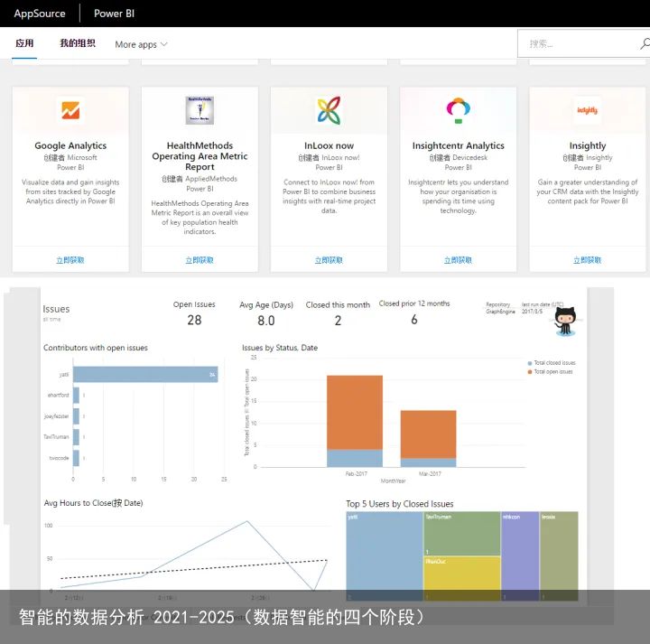This screenshot has width=650, height=644.
Task: Click the yatli bar in Contributors chart
Action: (145, 375)
